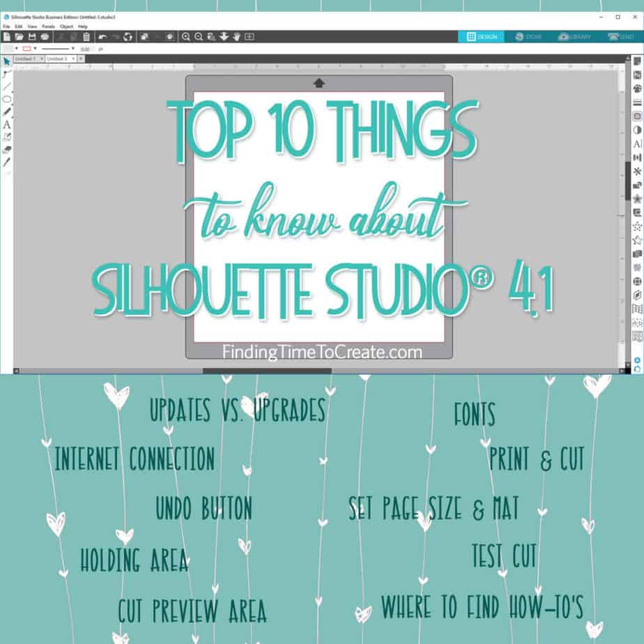Expand the Untitled 1 tab dropdown
Screen dimensions: 644x644
pyautogui.click(x=42, y=60)
